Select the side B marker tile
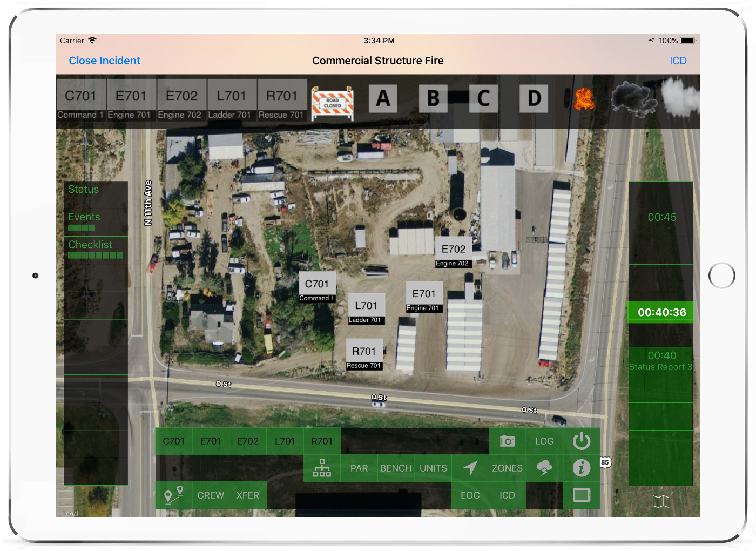The image size is (756, 551). (x=433, y=99)
